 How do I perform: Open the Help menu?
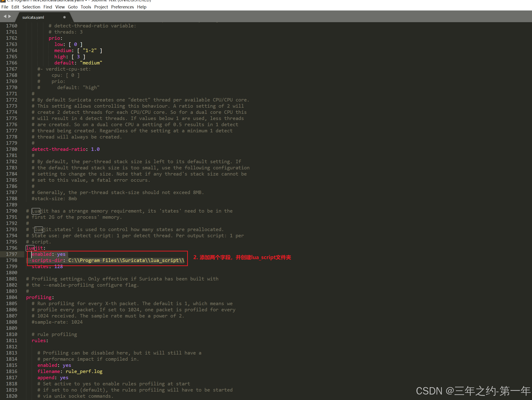142,7
